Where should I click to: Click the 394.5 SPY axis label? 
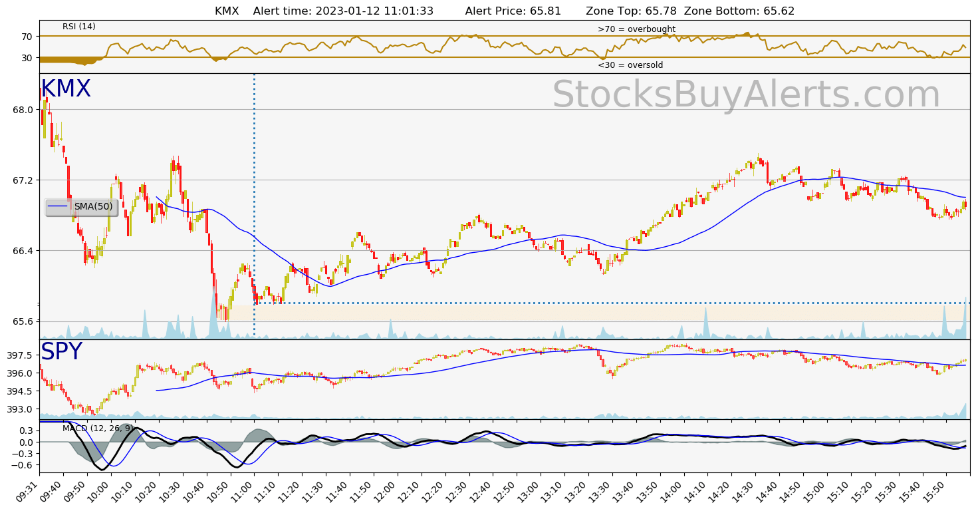[x=21, y=391]
